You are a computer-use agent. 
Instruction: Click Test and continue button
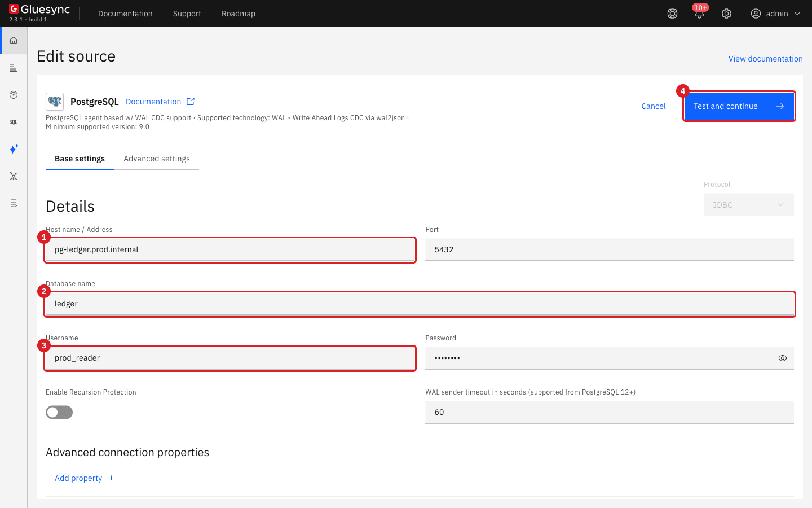click(739, 106)
